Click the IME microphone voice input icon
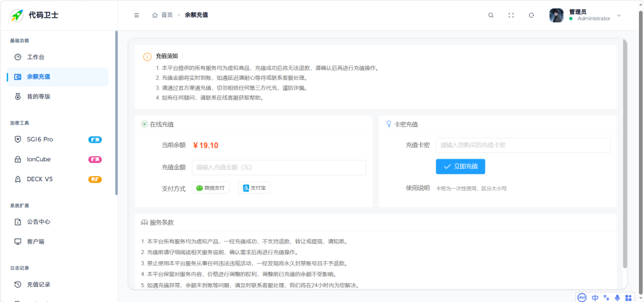The height and width of the screenshot is (302, 644). pyautogui.click(x=617, y=298)
